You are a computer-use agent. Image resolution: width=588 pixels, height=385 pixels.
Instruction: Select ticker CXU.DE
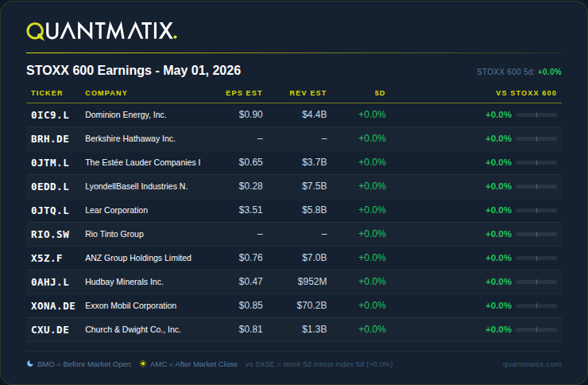coord(50,330)
